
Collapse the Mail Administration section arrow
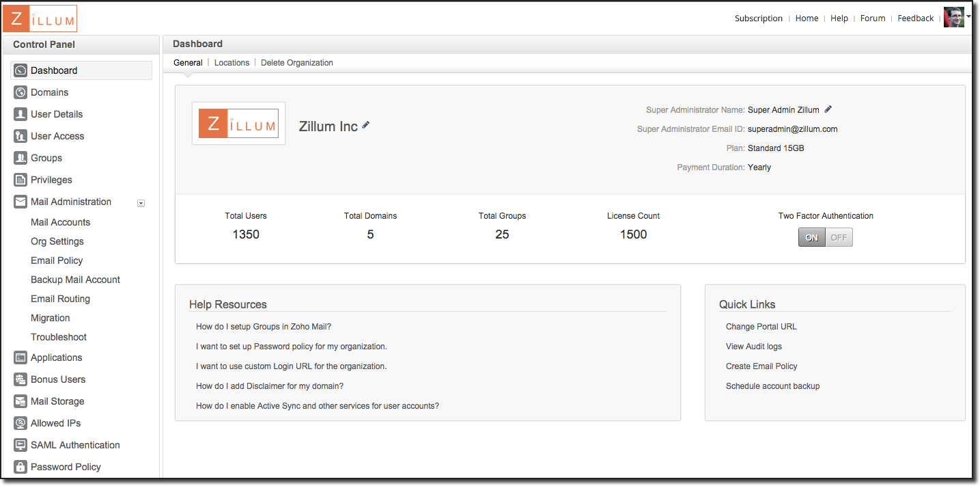click(141, 203)
